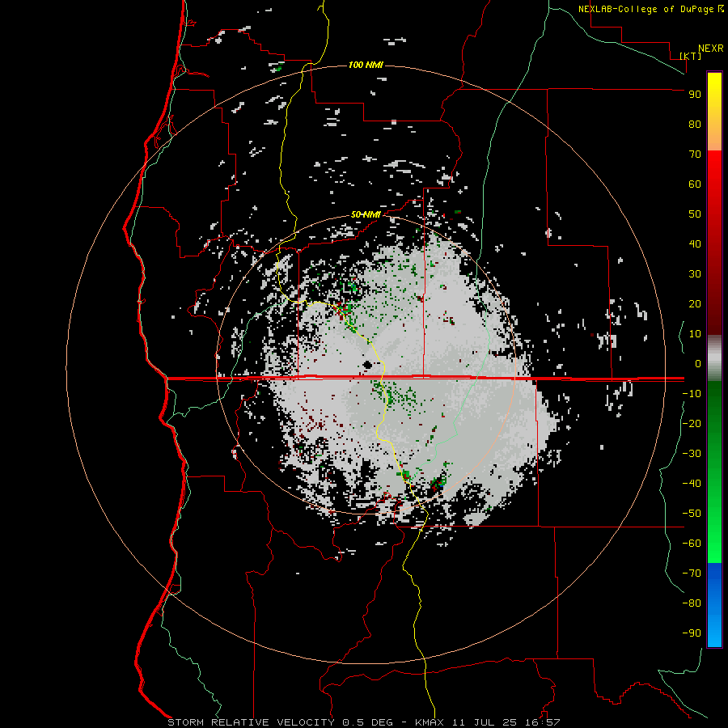Click the 10 value on velocity scale
The height and width of the screenshot is (728, 728).
click(x=695, y=334)
